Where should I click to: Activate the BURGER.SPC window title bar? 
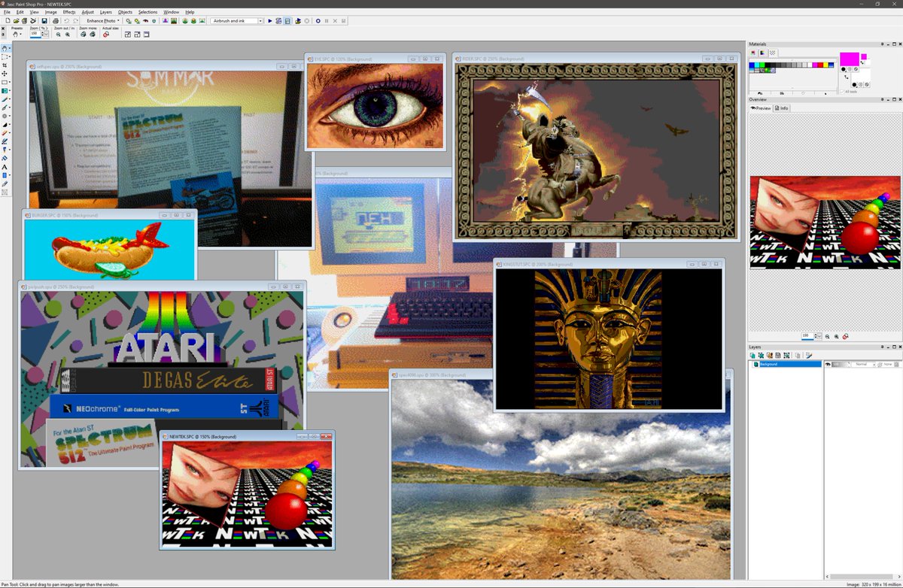click(x=110, y=215)
